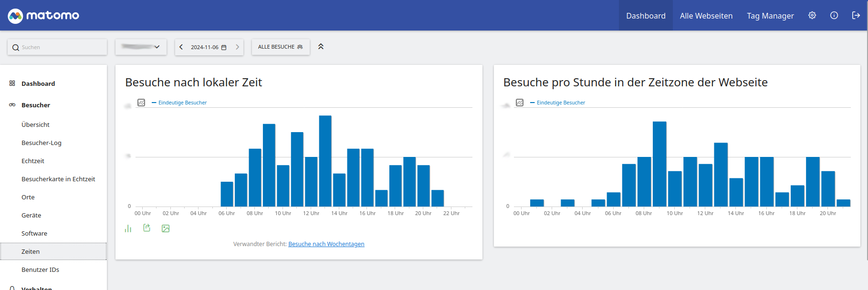Viewport: 868px width, 290px height.
Task: Open the administration gear settings
Action: (x=812, y=15)
